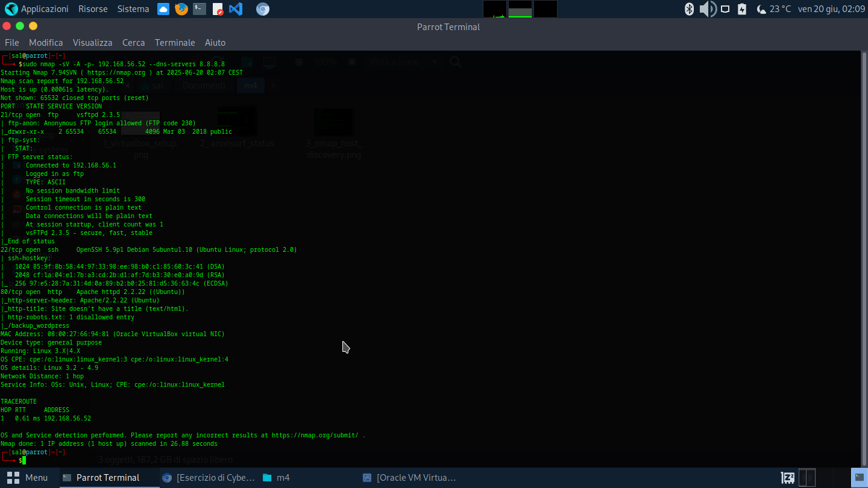Image resolution: width=868 pixels, height=488 pixels.
Task: Open the Modifica menu
Action: coord(46,42)
